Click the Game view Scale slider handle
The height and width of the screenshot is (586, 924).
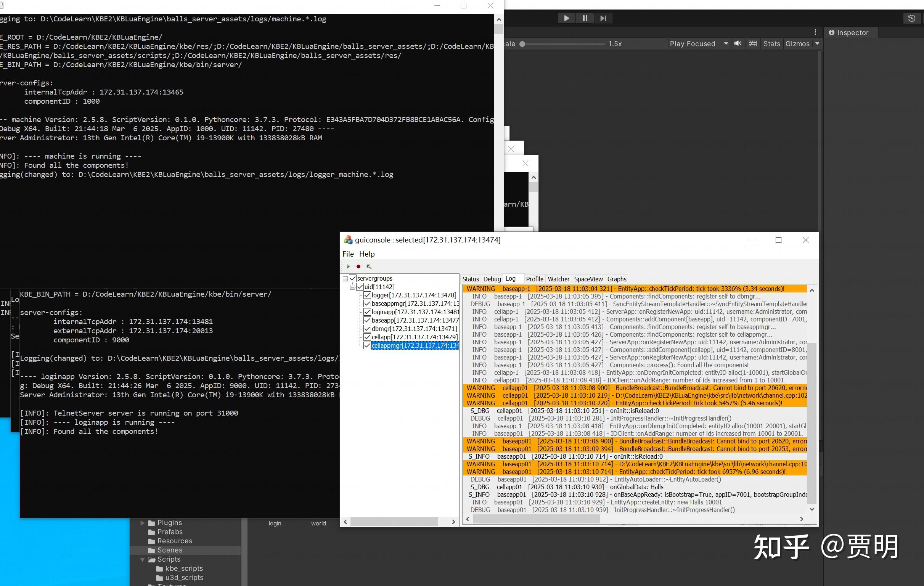pos(522,44)
